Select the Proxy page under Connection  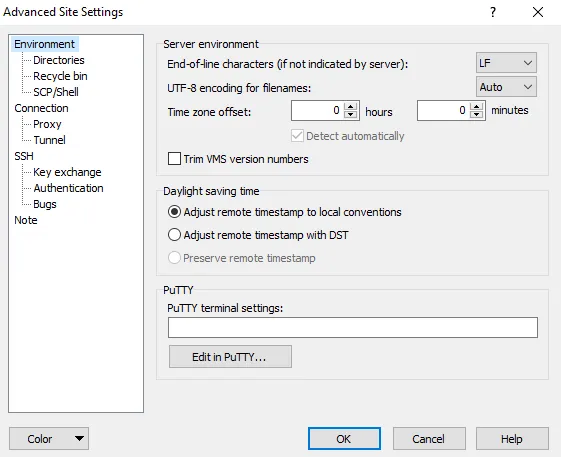pos(47,124)
